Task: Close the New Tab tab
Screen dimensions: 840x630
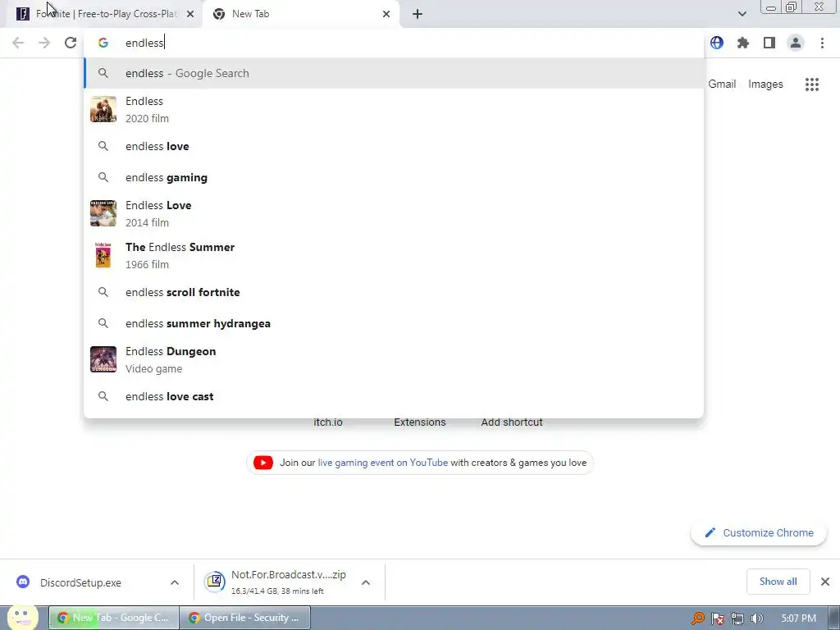Action: point(386,14)
